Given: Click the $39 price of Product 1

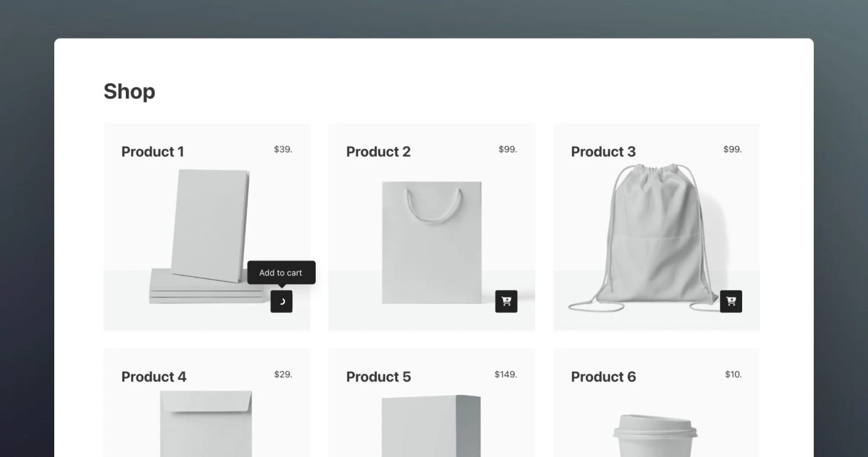Looking at the screenshot, I should [283, 149].
